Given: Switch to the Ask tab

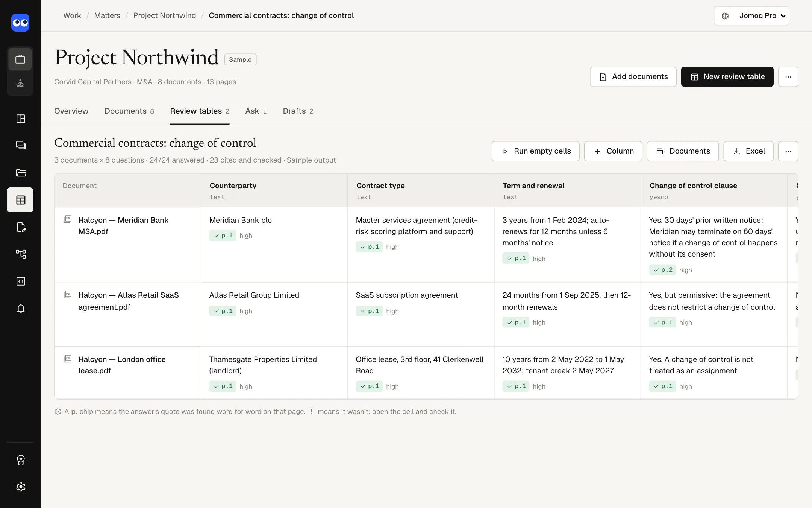Looking at the screenshot, I should (256, 111).
